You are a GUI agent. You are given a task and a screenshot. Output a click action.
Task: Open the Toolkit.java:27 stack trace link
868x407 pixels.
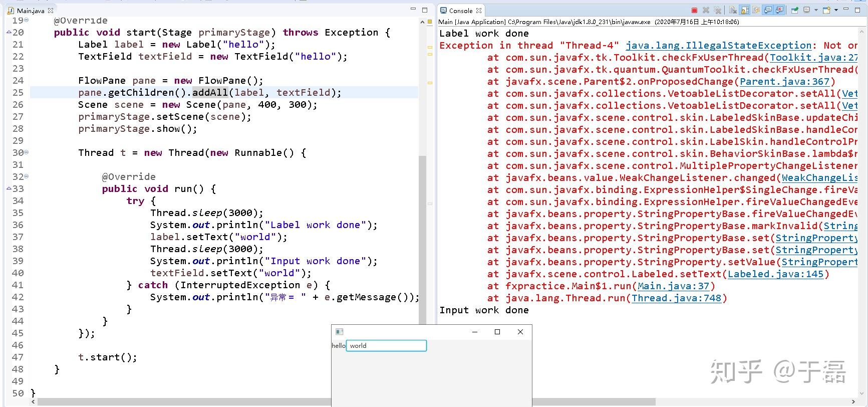coord(813,58)
